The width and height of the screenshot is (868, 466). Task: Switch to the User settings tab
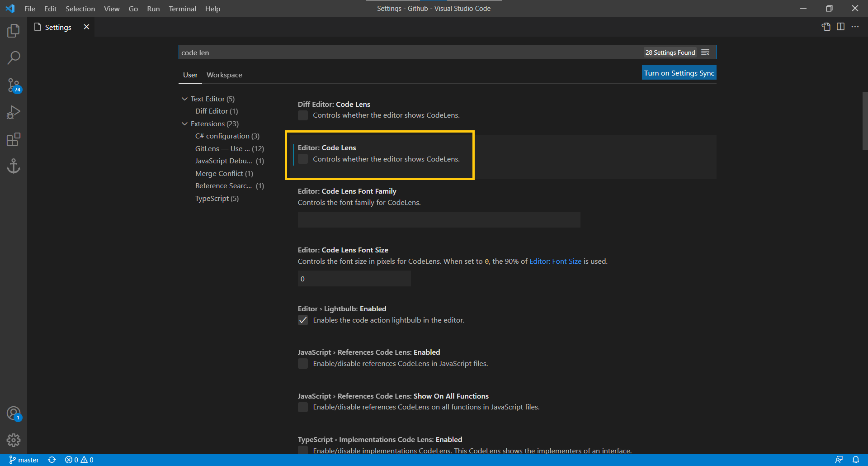pyautogui.click(x=190, y=75)
